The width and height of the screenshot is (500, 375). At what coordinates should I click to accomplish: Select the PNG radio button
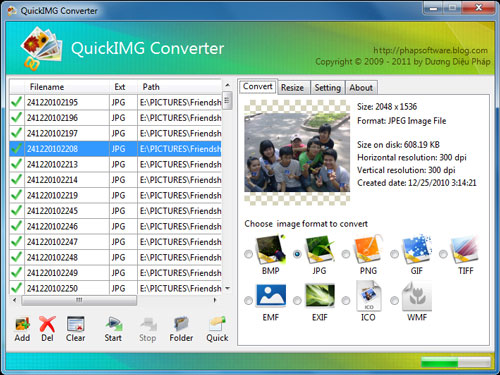346,254
